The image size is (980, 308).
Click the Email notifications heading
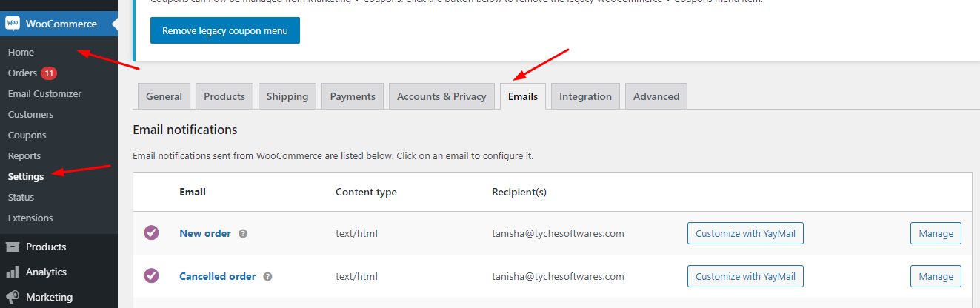(x=185, y=130)
